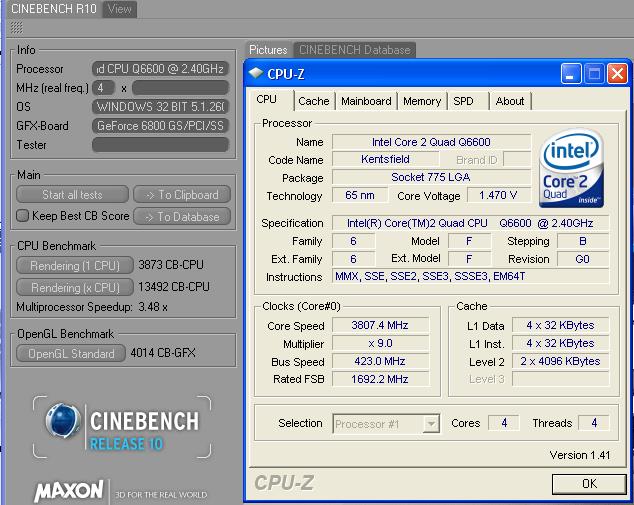Click the Multiprocessor Speedup 3.48 x value

tap(153, 307)
